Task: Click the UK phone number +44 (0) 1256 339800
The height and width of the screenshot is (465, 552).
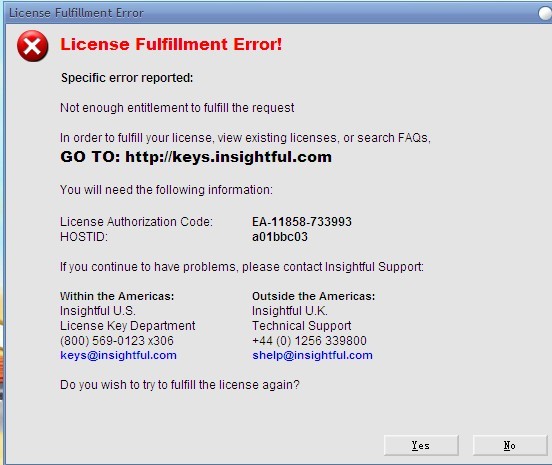Action: tap(309, 340)
